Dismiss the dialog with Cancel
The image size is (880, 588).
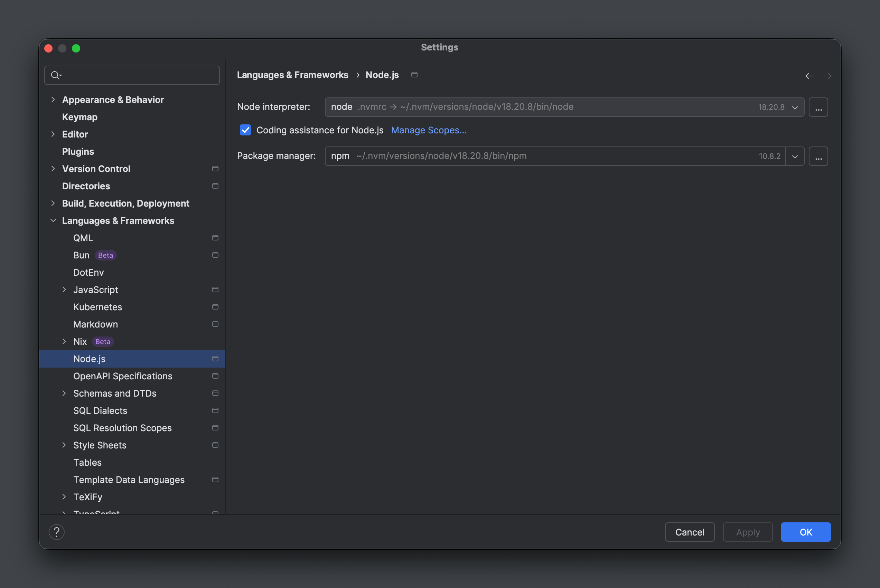690,532
